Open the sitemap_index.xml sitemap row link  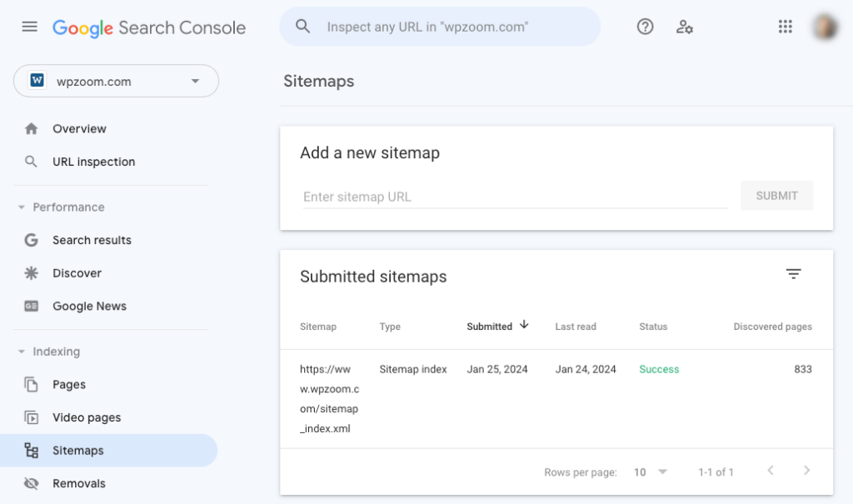pyautogui.click(x=330, y=398)
